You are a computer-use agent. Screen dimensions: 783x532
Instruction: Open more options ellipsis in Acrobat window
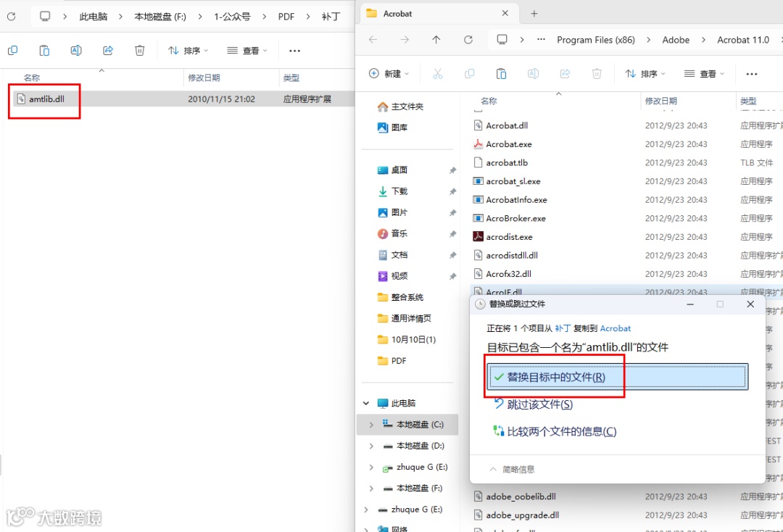pyautogui.click(x=752, y=74)
